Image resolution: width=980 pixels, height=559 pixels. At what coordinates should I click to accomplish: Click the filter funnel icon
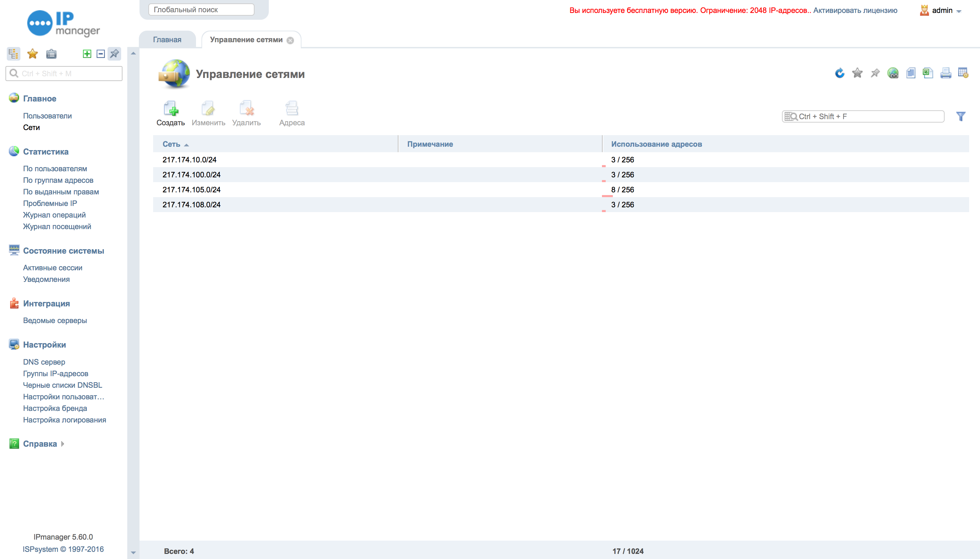960,116
